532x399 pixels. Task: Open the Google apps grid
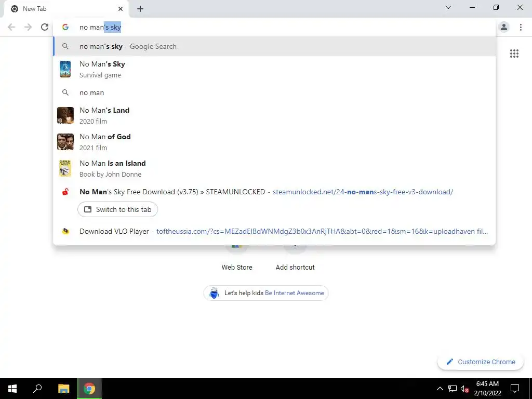pyautogui.click(x=514, y=54)
